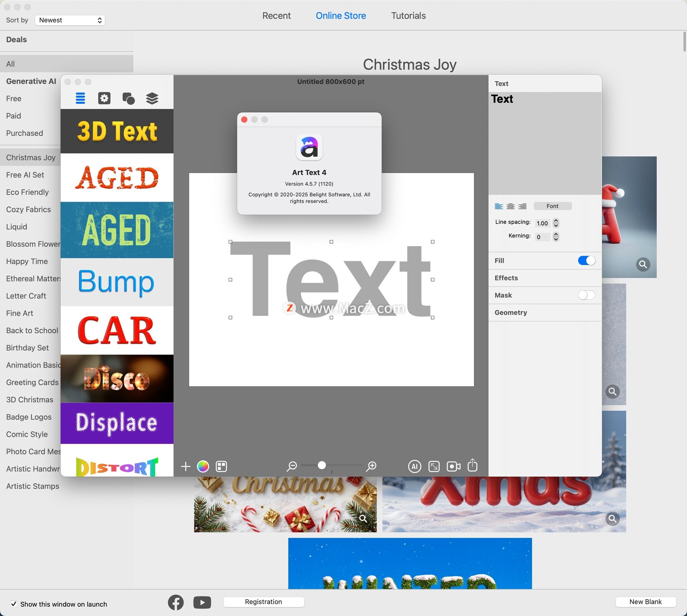Click the video camera animation icon

pos(453,466)
